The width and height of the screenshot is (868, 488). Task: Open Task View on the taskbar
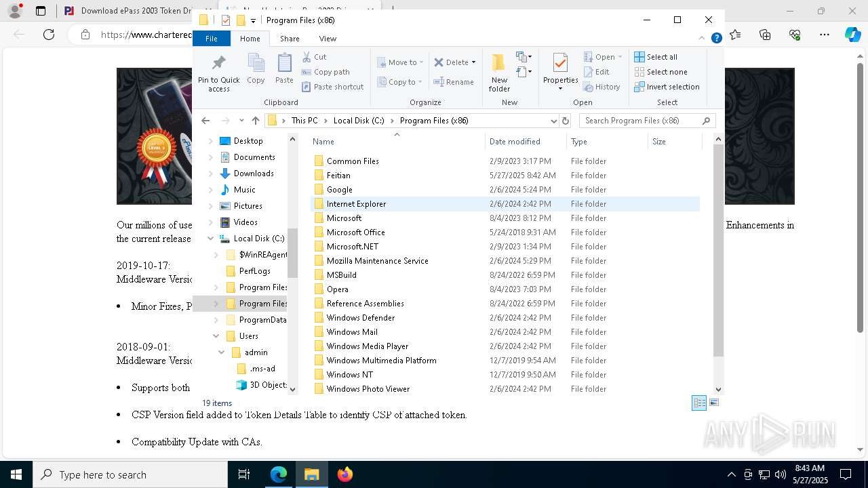244,474
